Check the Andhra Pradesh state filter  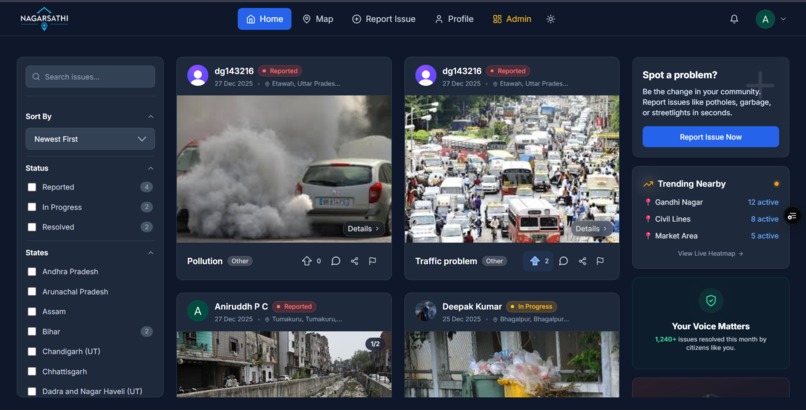(x=32, y=272)
